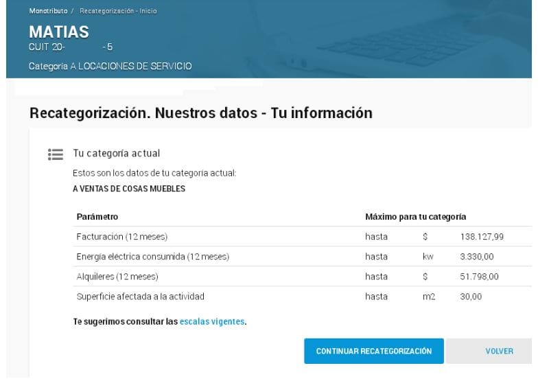Open the escalas vigentes link
The height and width of the screenshot is (392, 549).
click(x=211, y=321)
